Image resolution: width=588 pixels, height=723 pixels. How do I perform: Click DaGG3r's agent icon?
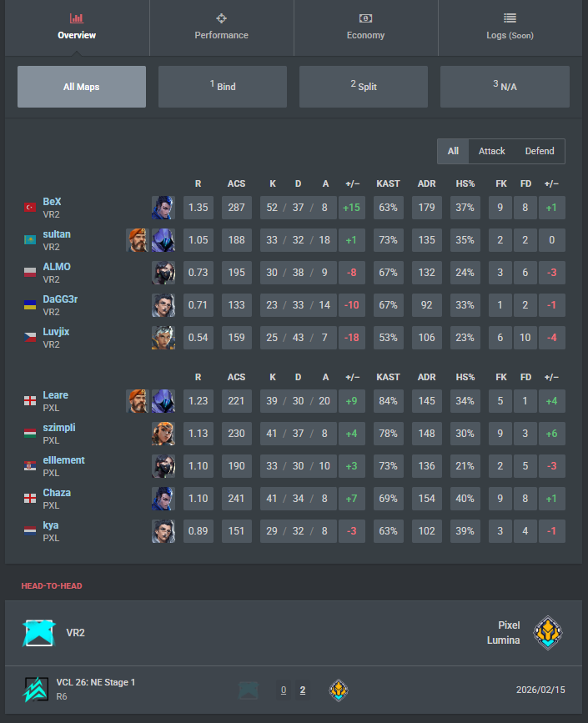(x=163, y=305)
